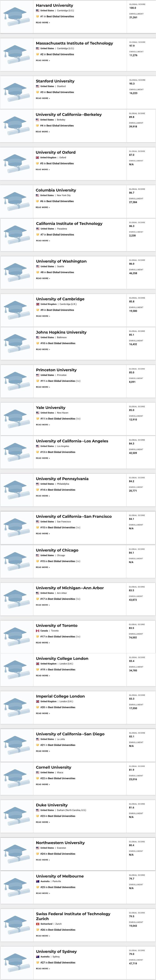The height and width of the screenshot is (980, 156).
Task: Open the Johns Hopkins University graduation cap thumbnail
Action: click(17, 343)
